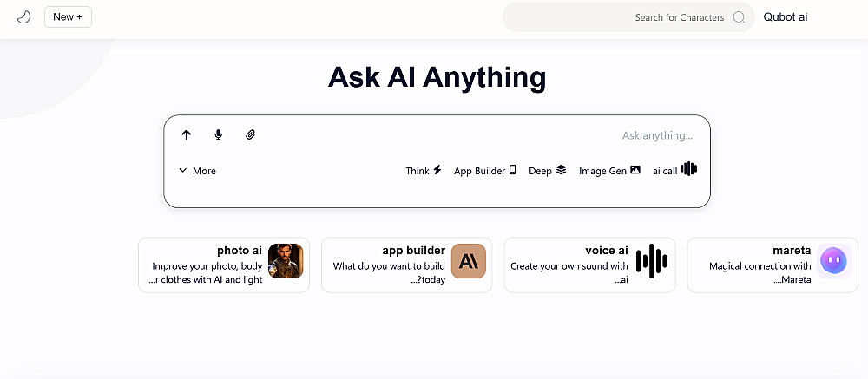Toggle dark mode moon icon
This screenshot has width=868, height=379.
coord(23,16)
